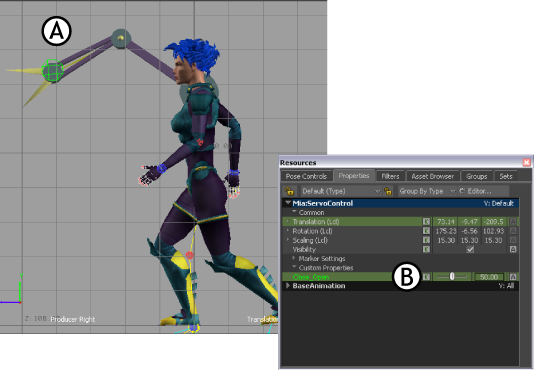
Task: Click the Close_Open slider handle
Action: pyautogui.click(x=452, y=277)
